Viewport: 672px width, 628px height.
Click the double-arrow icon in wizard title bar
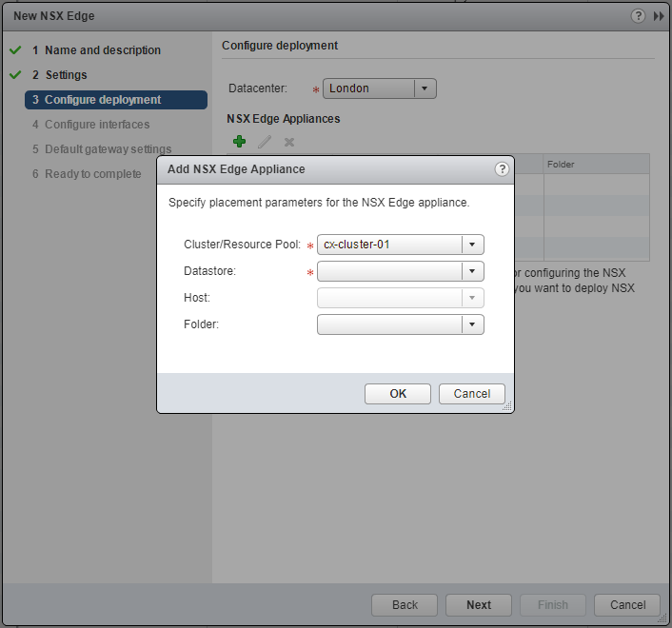click(x=658, y=16)
